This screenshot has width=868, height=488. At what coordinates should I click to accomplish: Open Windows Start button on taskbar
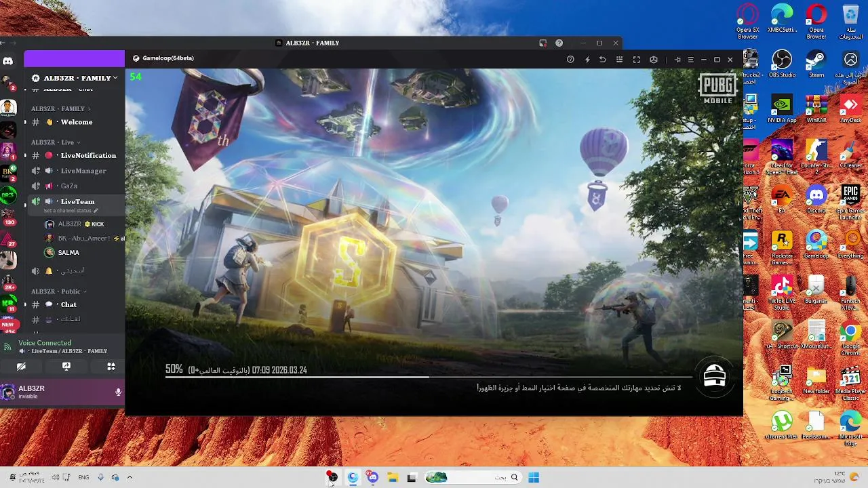point(534,478)
